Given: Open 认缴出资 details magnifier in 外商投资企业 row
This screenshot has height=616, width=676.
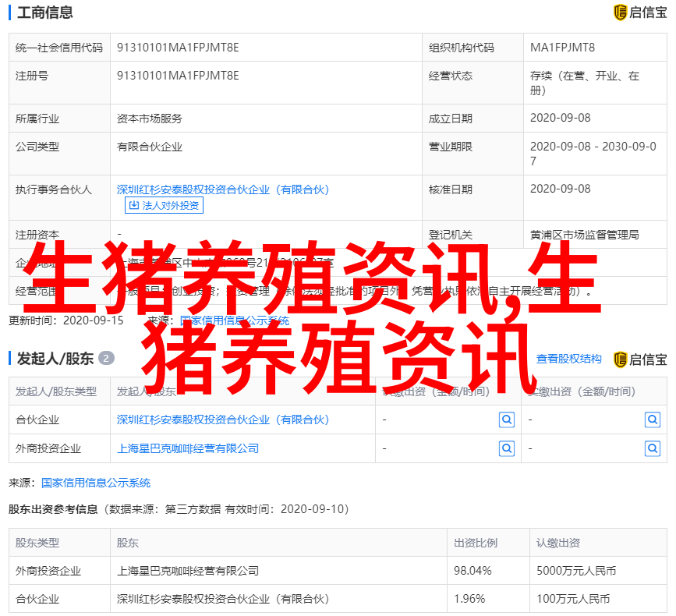Looking at the screenshot, I should pyautogui.click(x=507, y=449).
